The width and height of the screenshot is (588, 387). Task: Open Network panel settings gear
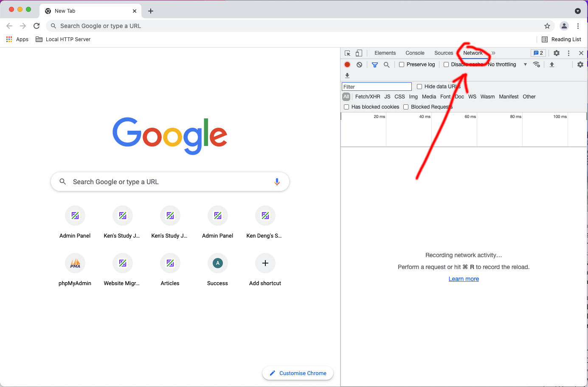click(x=580, y=64)
